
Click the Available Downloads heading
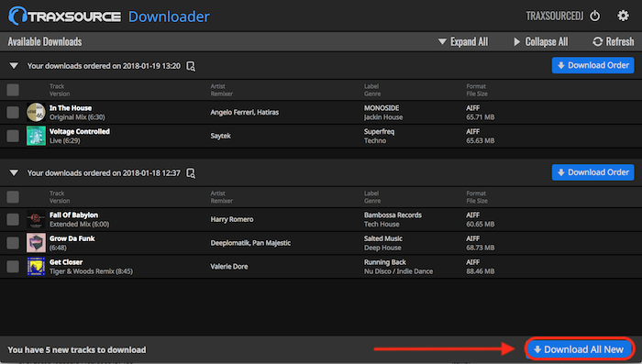(x=45, y=42)
